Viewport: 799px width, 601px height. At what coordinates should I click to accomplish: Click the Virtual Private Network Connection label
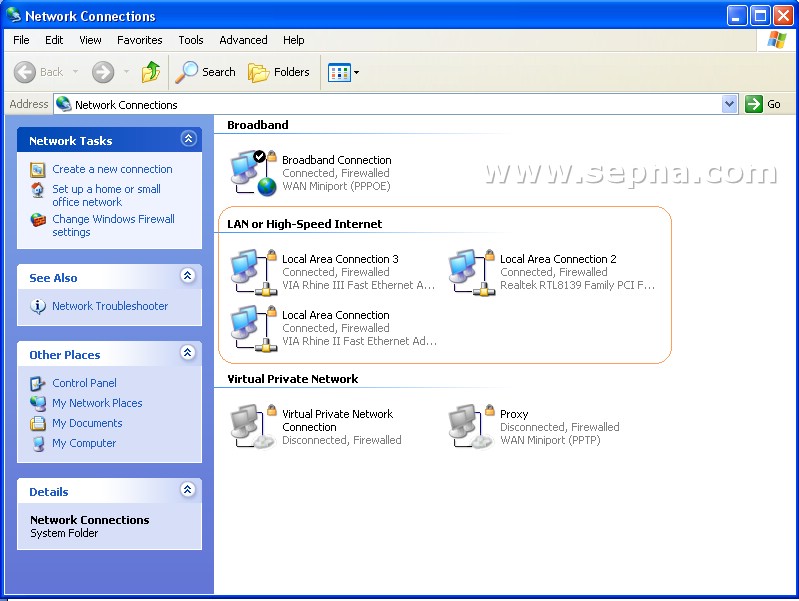pyautogui.click(x=337, y=421)
